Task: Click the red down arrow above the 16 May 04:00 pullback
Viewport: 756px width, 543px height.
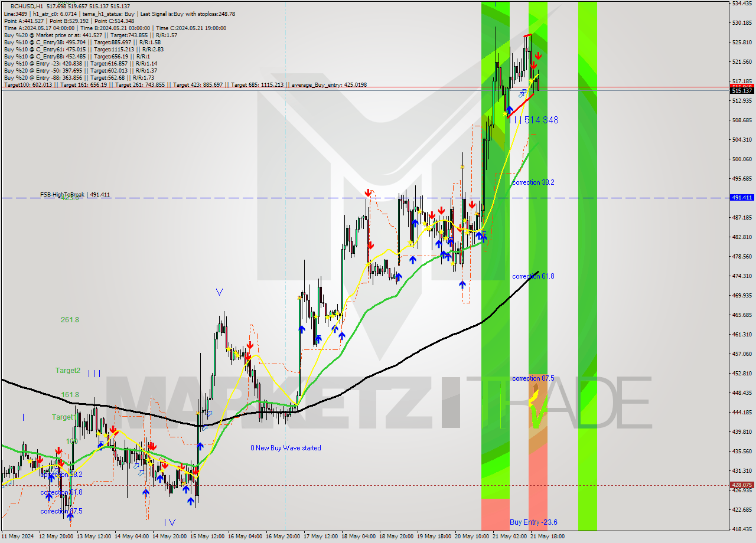Action: tap(250, 345)
